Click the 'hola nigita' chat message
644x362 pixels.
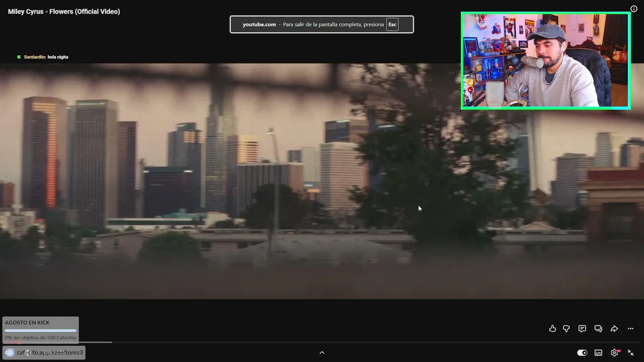[58, 57]
